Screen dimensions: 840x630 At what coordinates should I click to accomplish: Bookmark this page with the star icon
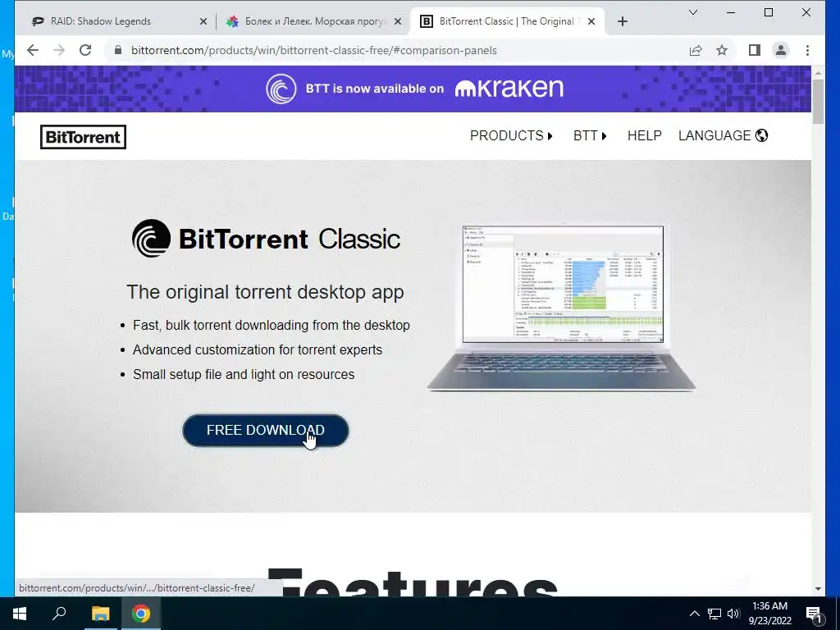722,50
